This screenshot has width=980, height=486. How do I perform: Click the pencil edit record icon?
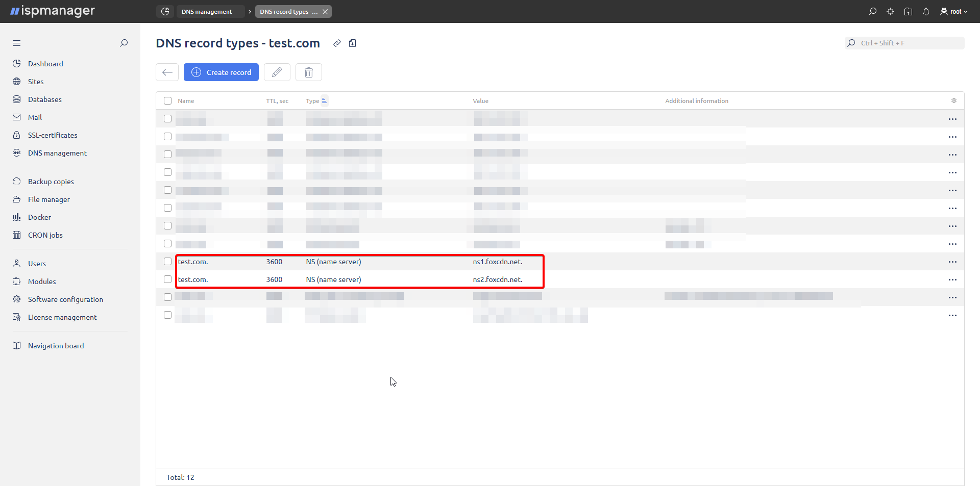click(x=277, y=72)
